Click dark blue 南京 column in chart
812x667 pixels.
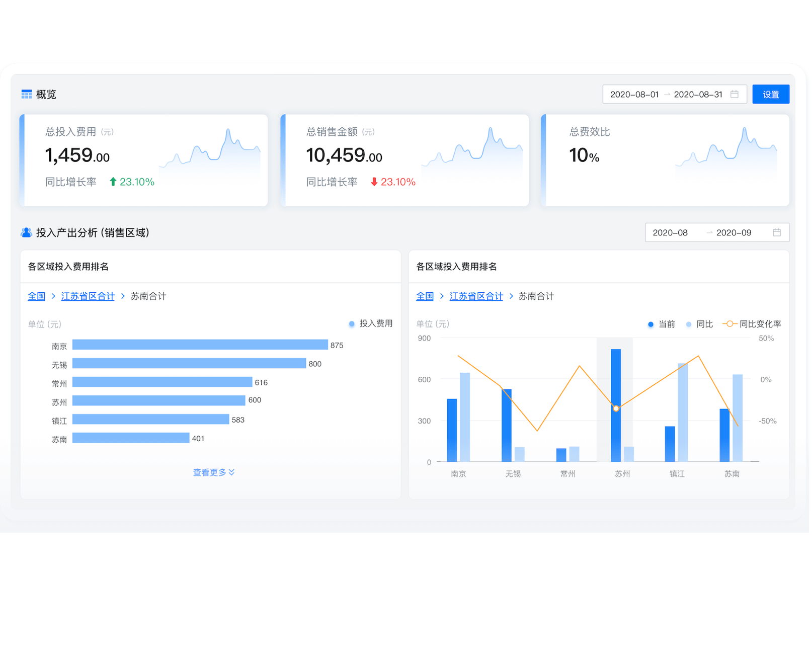pos(452,430)
